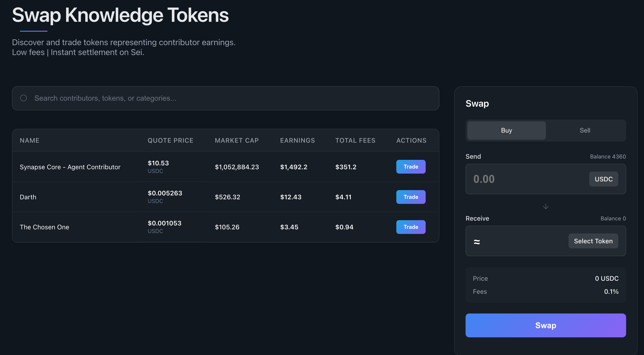The image size is (644, 355).
Task: Click the Balance 4360 label
Action: (x=608, y=157)
